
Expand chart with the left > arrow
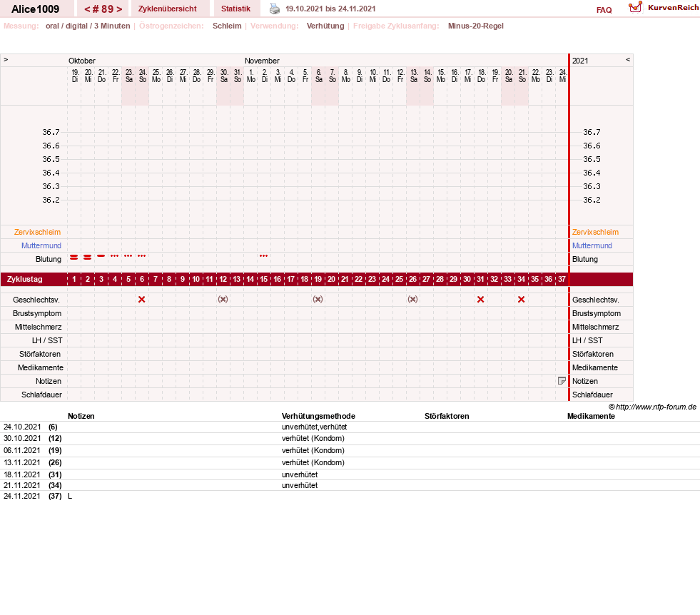click(x=6, y=59)
